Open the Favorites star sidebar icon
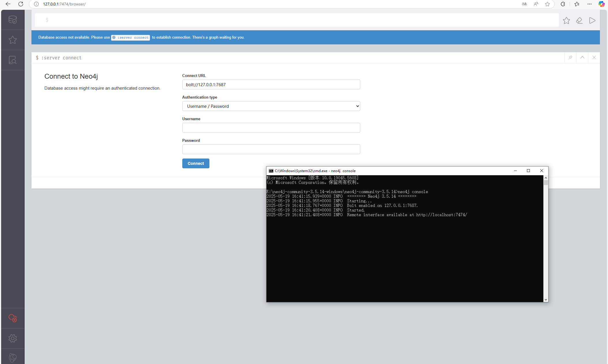The width and height of the screenshot is (608, 364). click(x=13, y=40)
